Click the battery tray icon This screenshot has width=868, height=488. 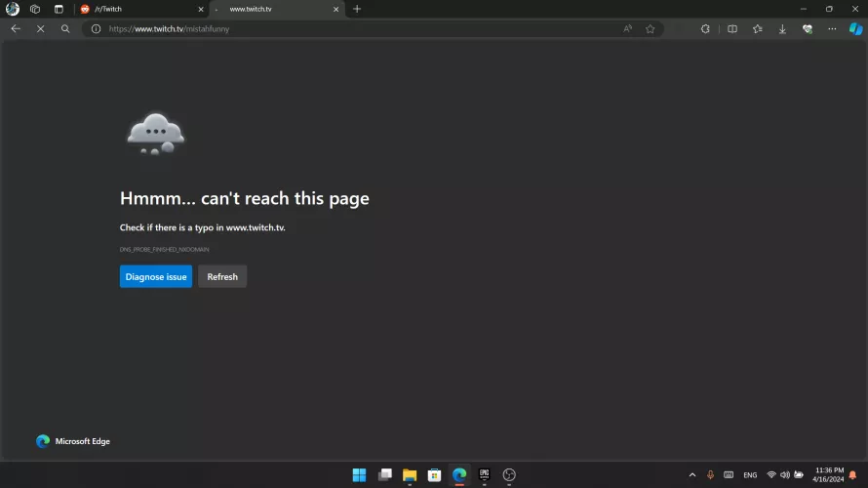(x=799, y=474)
